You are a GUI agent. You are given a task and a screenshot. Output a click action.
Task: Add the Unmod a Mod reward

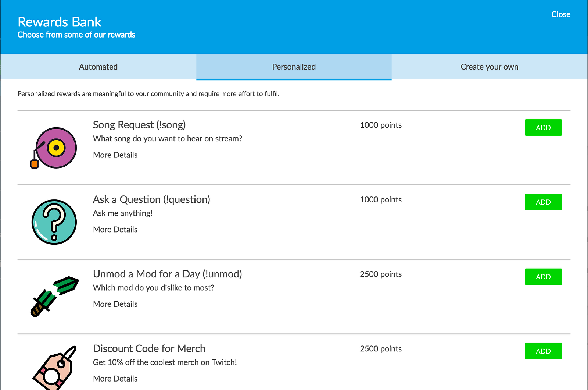543,277
